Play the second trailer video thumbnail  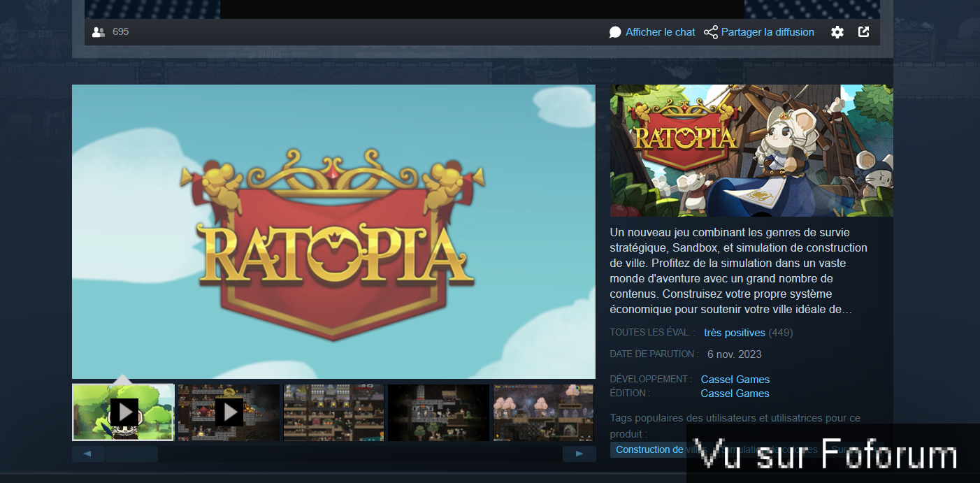click(229, 412)
